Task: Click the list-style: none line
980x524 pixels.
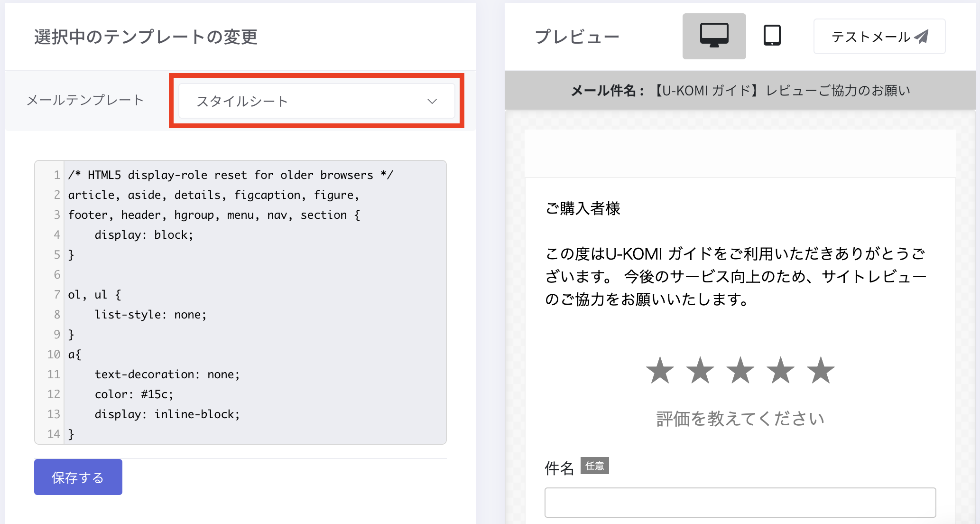Action: (150, 315)
